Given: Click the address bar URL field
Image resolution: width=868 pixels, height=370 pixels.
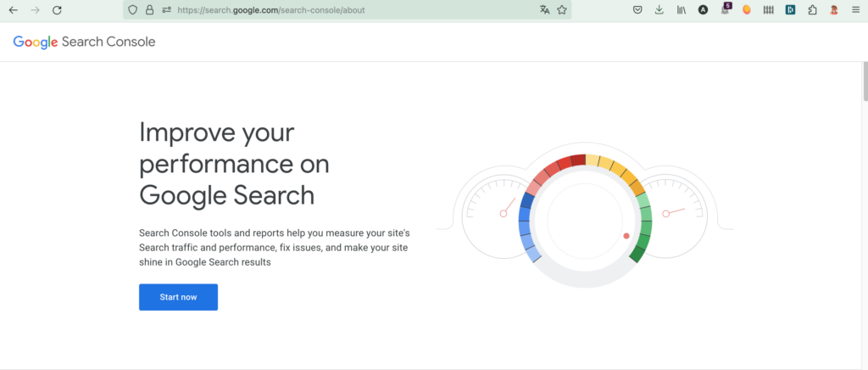Looking at the screenshot, I should click(x=339, y=10).
